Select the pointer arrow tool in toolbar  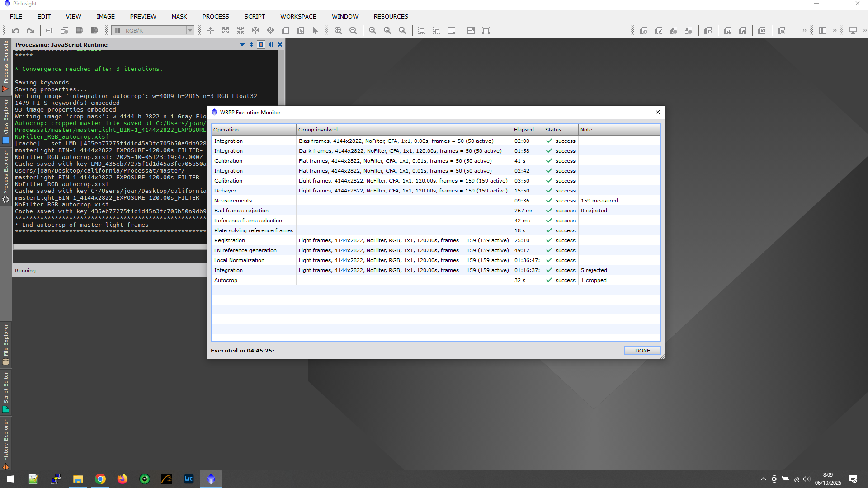pyautogui.click(x=315, y=31)
